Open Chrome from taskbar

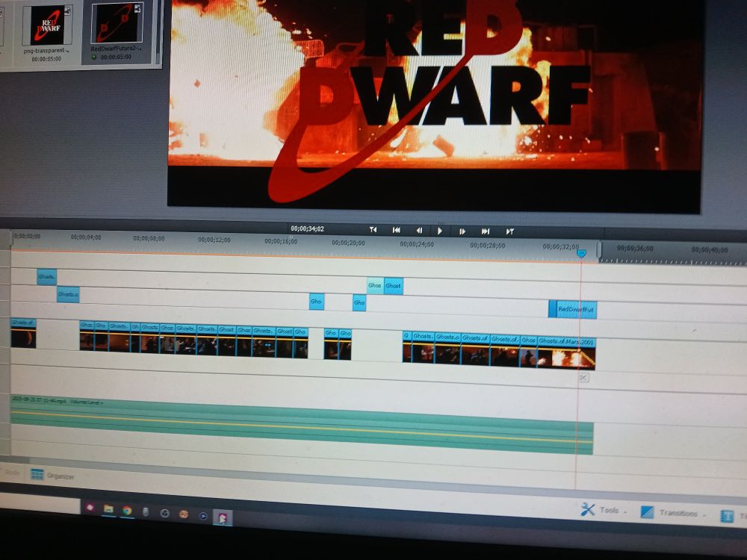(127, 511)
